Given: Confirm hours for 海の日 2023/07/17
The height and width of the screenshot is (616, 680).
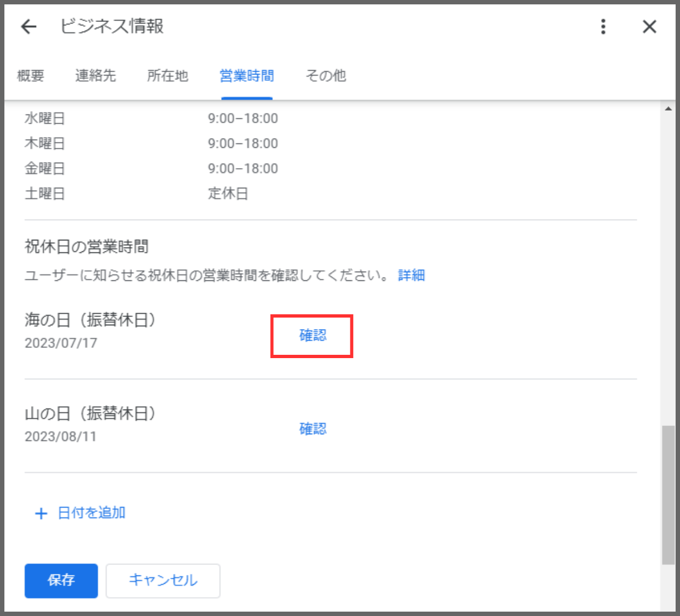Looking at the screenshot, I should [313, 335].
